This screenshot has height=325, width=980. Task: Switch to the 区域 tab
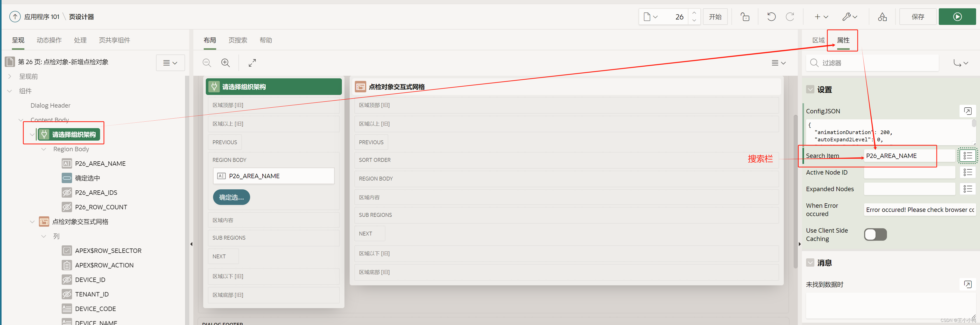click(x=818, y=40)
